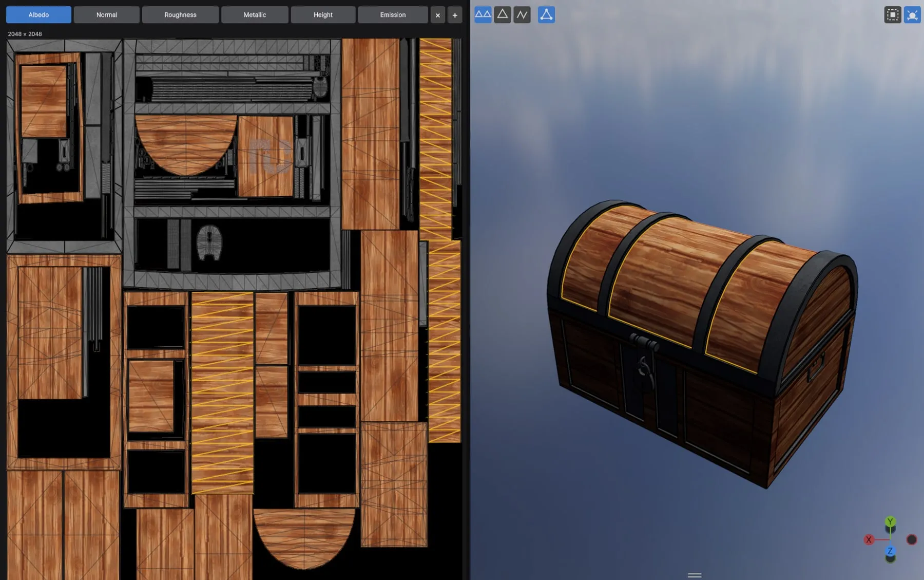The width and height of the screenshot is (924, 580).
Task: Click the 2048 × 2048 texture size label
Action: pyautogui.click(x=25, y=34)
